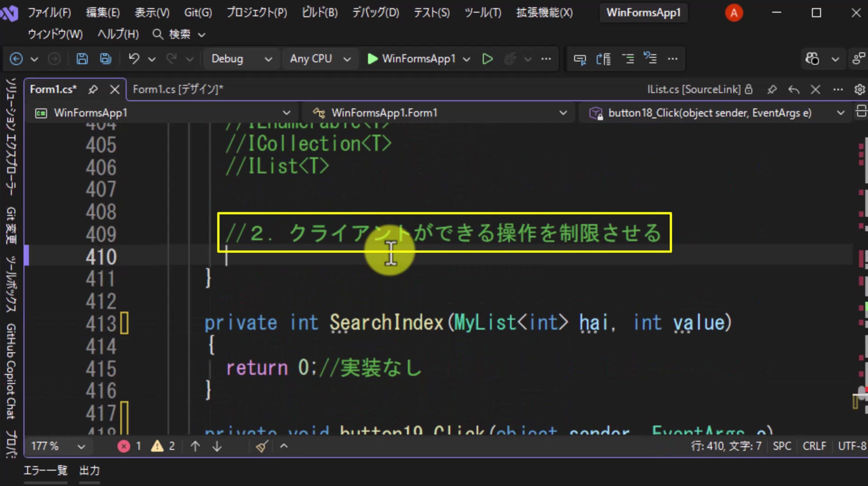Open the Git(G) menu
Viewport: 868px width, 486px height.
coord(198,12)
